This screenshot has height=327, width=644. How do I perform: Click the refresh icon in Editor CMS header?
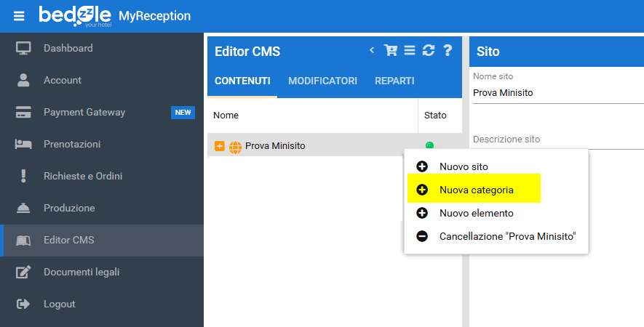(429, 51)
